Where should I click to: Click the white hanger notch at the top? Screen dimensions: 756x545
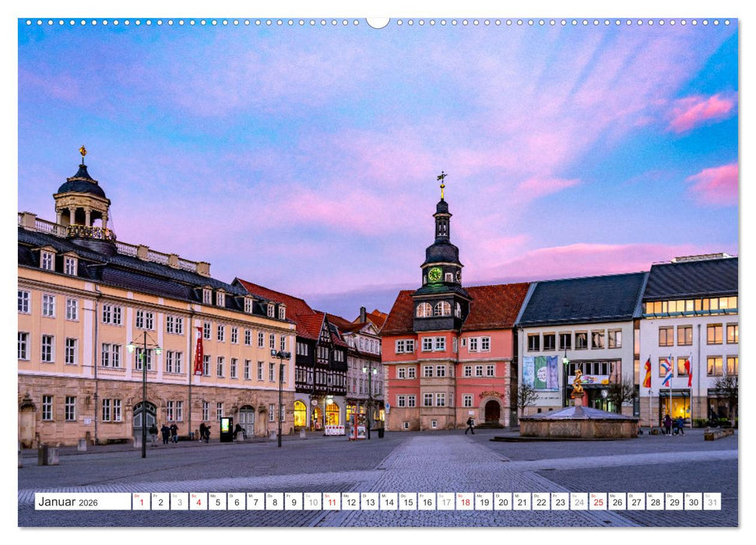[378, 22]
